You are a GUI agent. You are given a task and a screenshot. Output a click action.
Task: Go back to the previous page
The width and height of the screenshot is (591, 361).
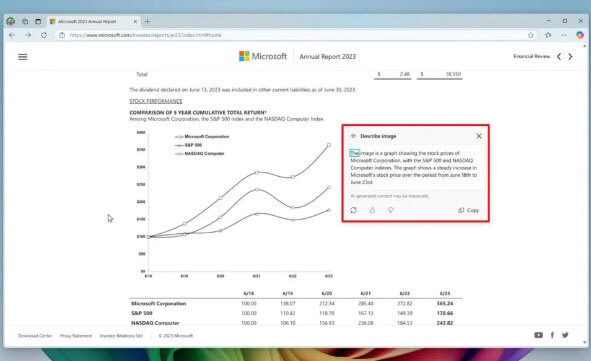[12, 35]
